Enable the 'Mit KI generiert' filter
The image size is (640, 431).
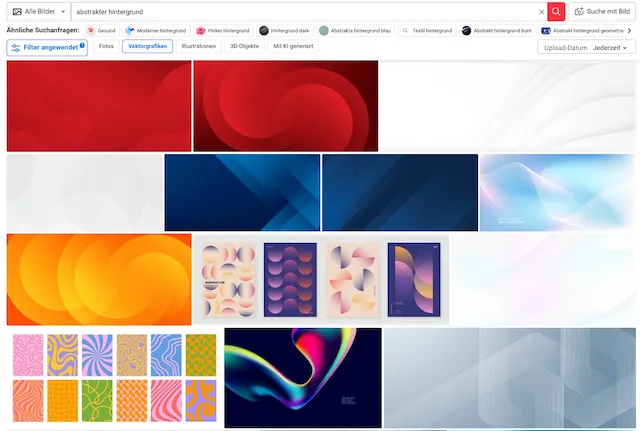(291, 47)
